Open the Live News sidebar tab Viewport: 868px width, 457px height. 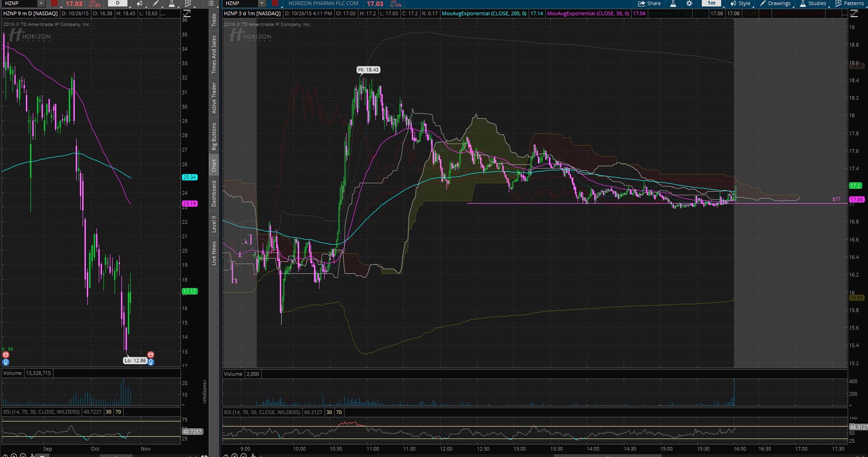click(x=214, y=253)
